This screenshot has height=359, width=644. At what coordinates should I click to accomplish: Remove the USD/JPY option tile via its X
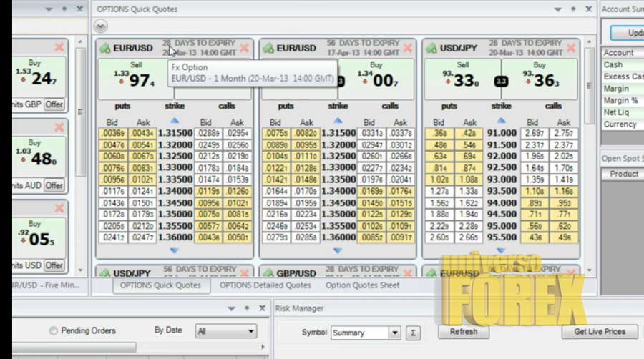click(x=570, y=48)
